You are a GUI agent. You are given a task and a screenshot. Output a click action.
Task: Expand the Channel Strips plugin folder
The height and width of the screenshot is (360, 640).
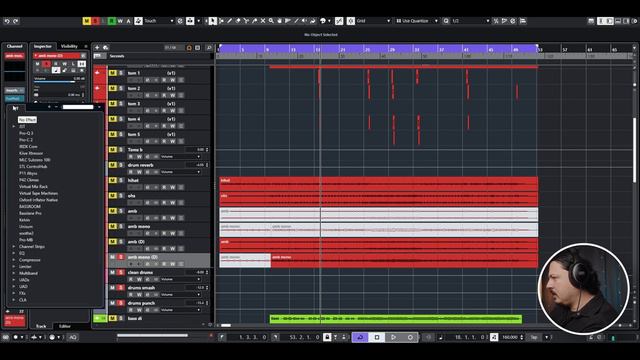(x=14, y=247)
